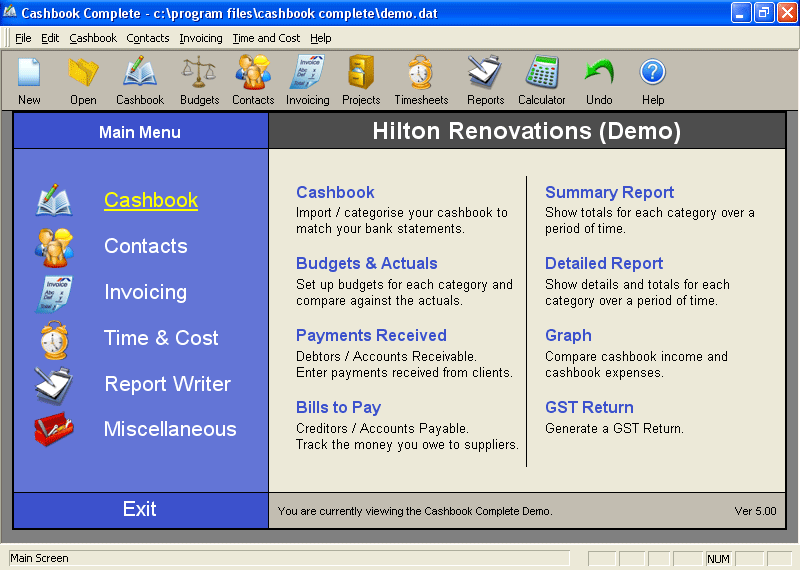Select Time & Cost in Main Menu
The height and width of the screenshot is (570, 800).
161,338
